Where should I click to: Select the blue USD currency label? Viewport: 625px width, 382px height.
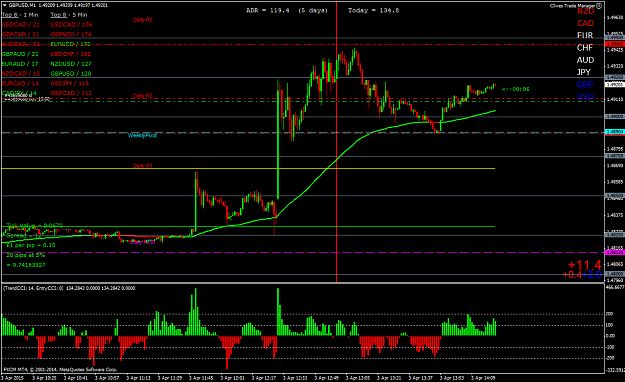pos(585,96)
